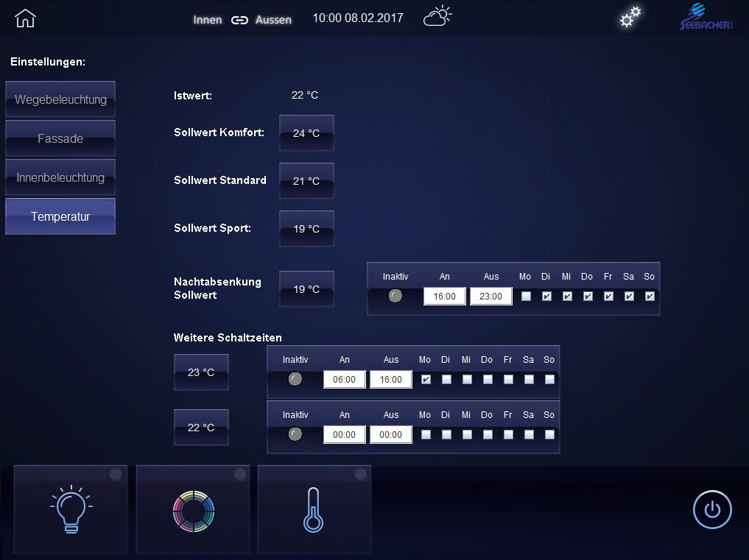Click the Sollwert Komfort 24 °C button
Image resolution: width=749 pixels, height=560 pixels.
pos(306,133)
